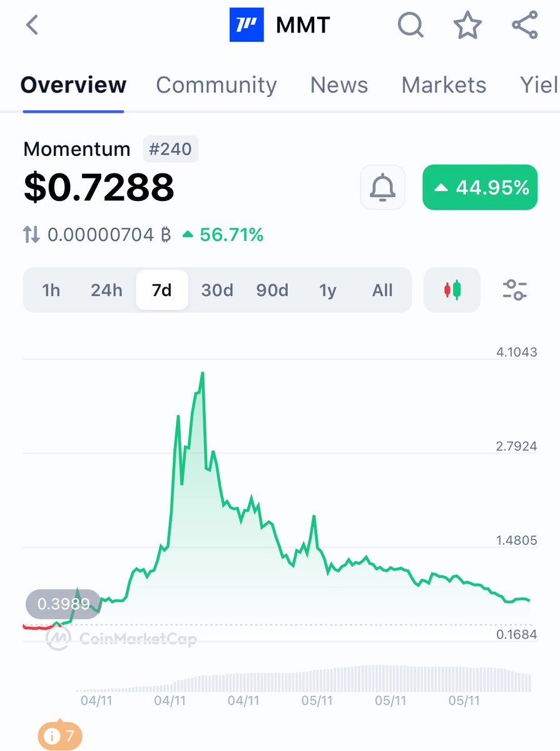
Task: Add MMT to favorites star
Action: [x=467, y=26]
